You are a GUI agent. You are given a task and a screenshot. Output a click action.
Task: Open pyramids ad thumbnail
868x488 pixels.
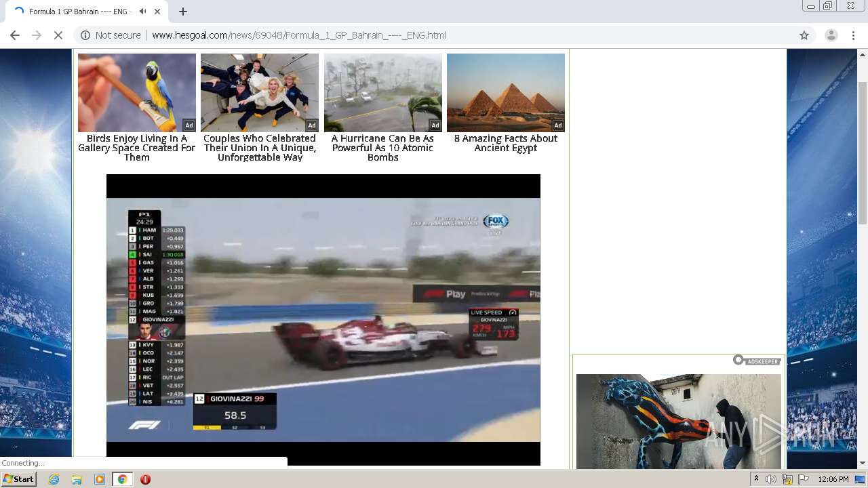pos(506,93)
